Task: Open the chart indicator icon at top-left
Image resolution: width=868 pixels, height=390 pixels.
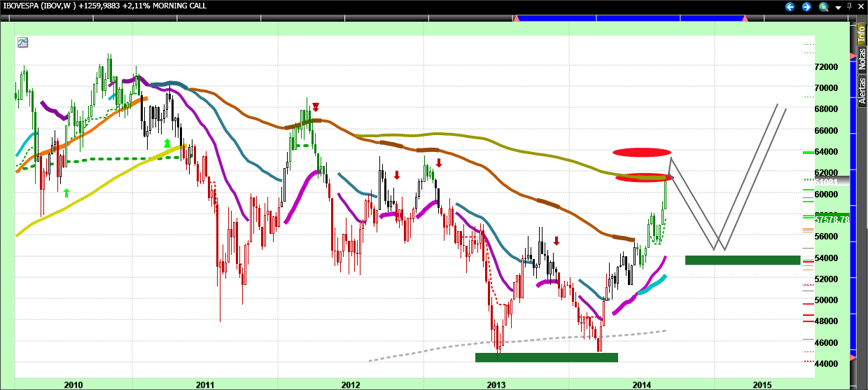Action: point(23,42)
